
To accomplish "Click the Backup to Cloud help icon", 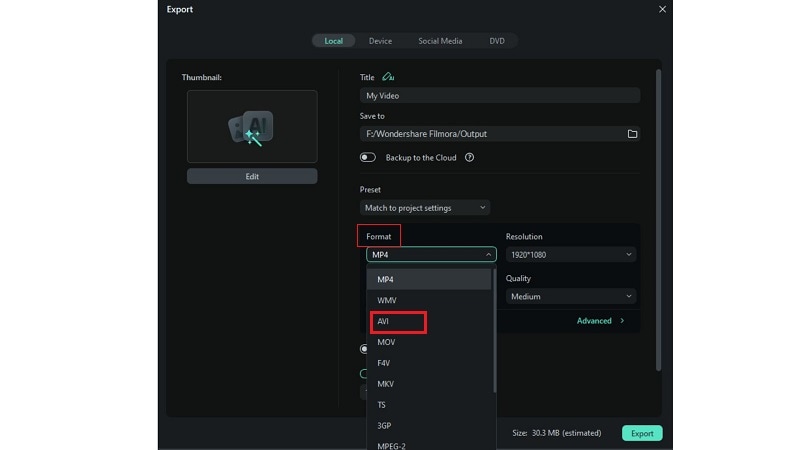I will [x=469, y=158].
